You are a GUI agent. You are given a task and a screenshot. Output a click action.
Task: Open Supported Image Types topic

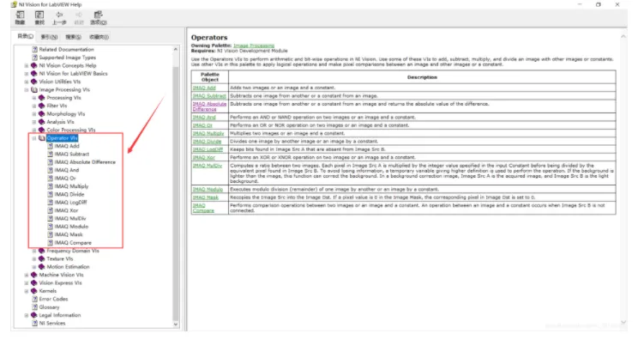pyautogui.click(x=67, y=58)
